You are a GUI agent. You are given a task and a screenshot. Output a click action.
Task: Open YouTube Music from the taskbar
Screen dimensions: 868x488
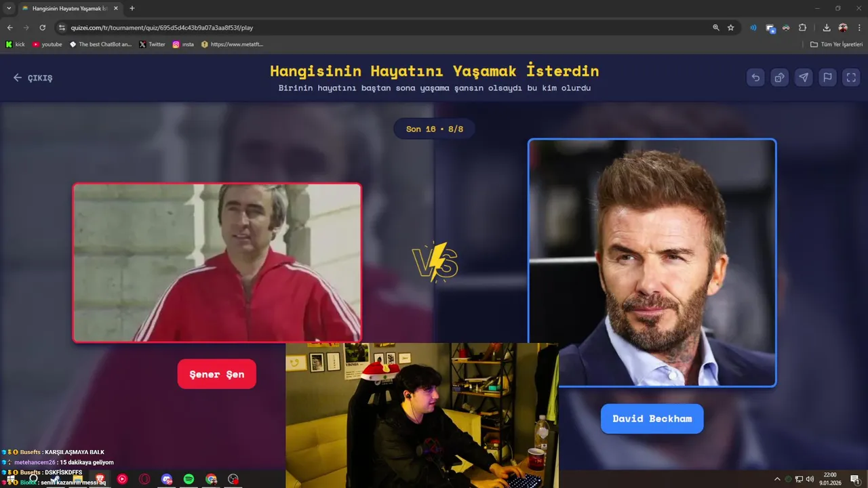(x=122, y=479)
